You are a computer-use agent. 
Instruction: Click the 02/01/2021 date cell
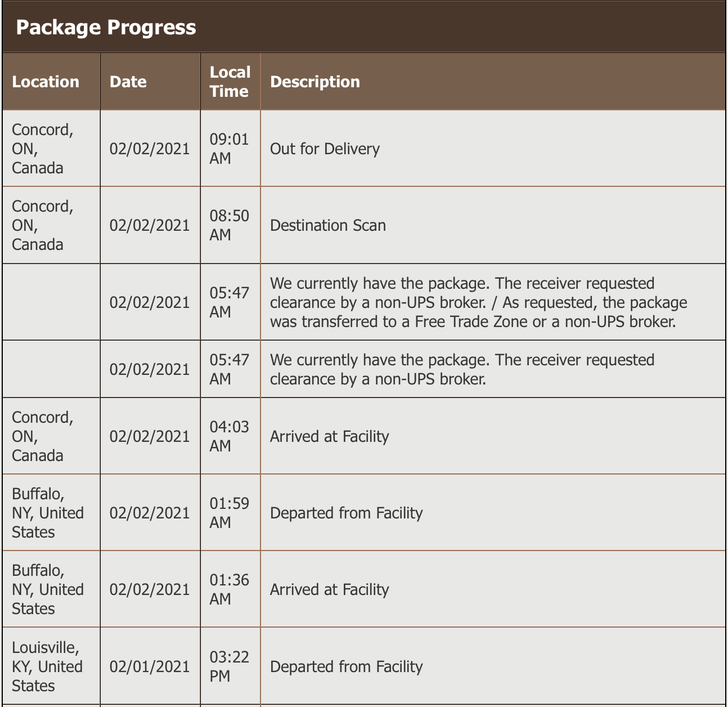150,666
